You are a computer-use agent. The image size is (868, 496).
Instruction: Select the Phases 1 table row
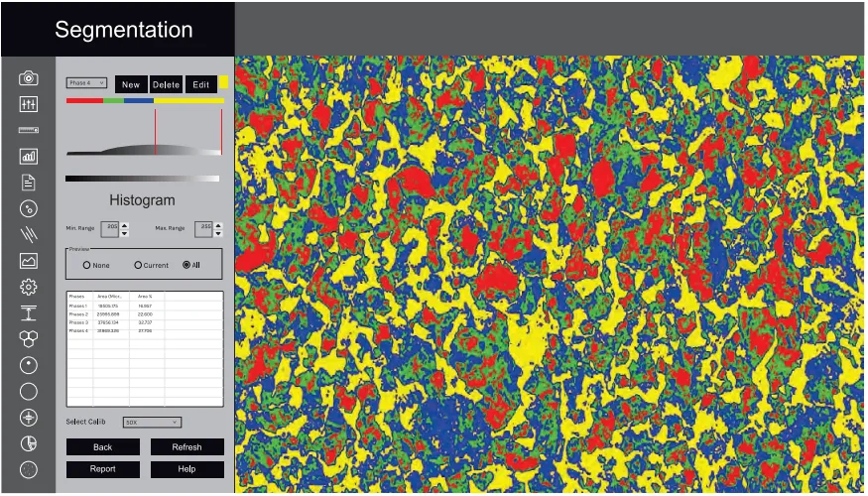(145, 306)
